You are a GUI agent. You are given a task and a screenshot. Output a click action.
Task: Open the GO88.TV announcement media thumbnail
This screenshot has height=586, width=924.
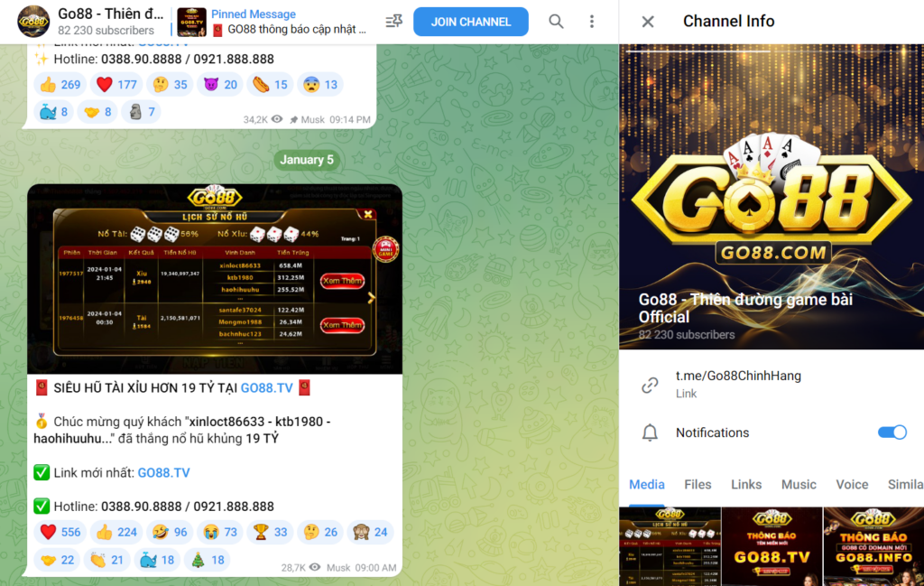tap(772, 546)
